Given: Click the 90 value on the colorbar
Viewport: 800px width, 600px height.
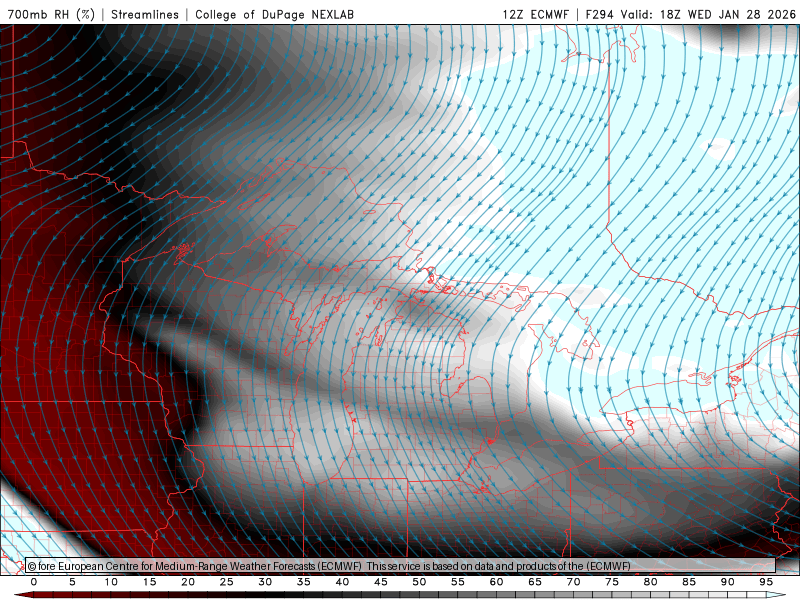Looking at the screenshot, I should tap(727, 582).
